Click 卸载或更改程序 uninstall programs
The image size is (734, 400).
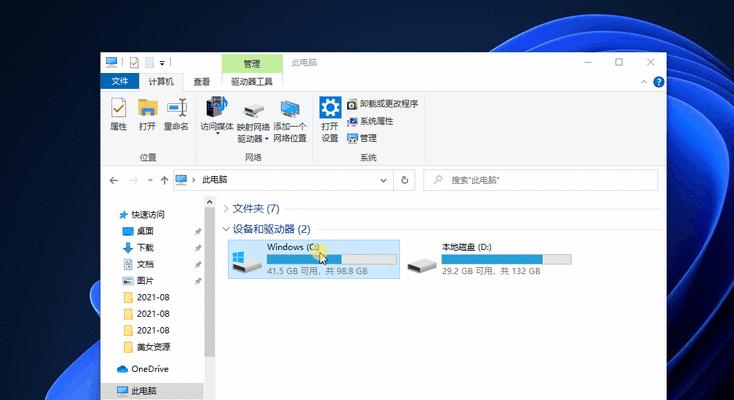point(383,104)
